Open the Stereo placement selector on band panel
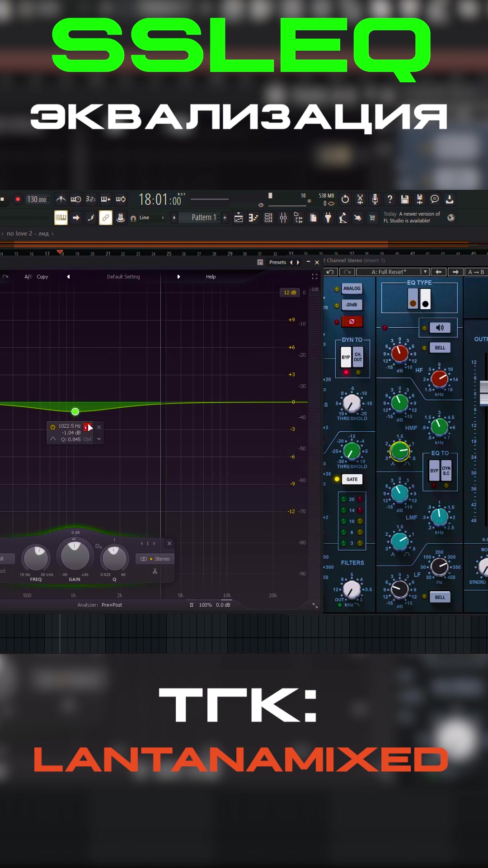488x868 pixels. [x=155, y=559]
